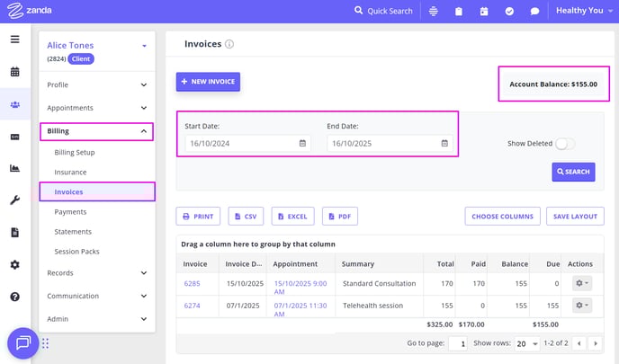This screenshot has height=364, width=619.
Task: Click the End Date input field
Action: pyautogui.click(x=381, y=143)
